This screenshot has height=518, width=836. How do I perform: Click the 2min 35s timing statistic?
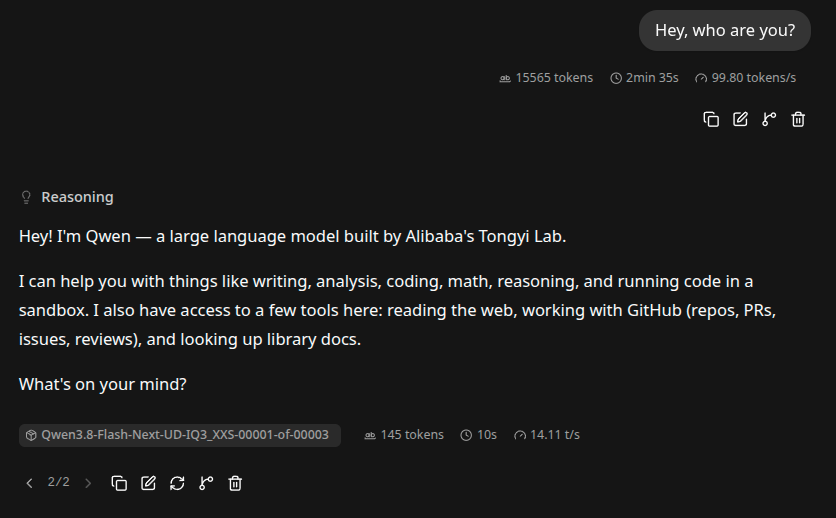click(x=644, y=78)
